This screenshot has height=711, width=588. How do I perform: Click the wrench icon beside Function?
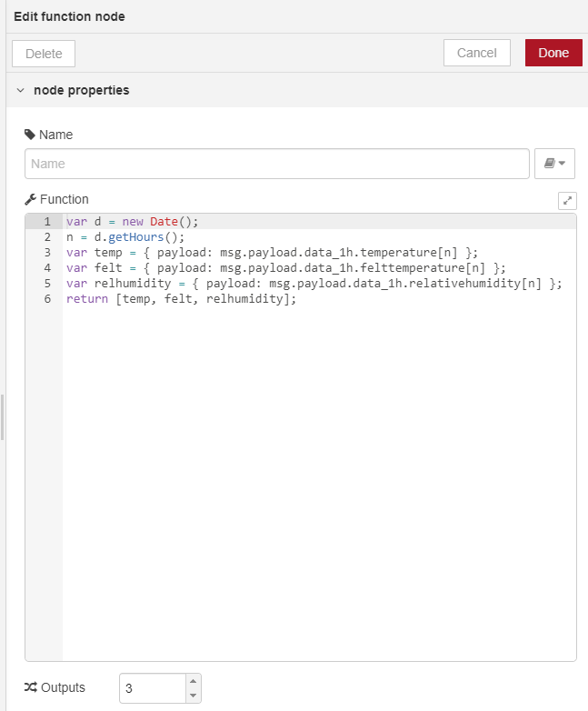(30, 199)
